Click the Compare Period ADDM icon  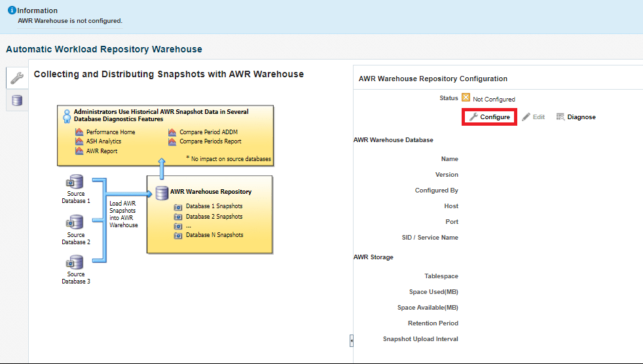172,132
